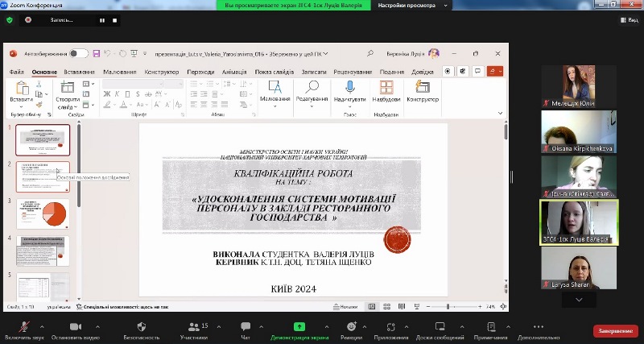The width and height of the screenshot is (644, 344).
Task: Open the Показ слайдів tab
Action: click(x=274, y=72)
